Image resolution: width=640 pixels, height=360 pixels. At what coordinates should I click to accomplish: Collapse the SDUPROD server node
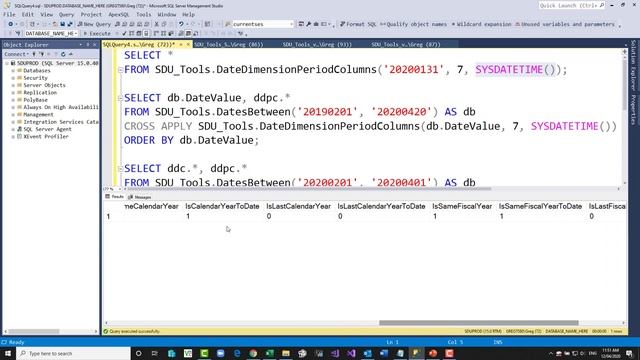click(x=7, y=63)
